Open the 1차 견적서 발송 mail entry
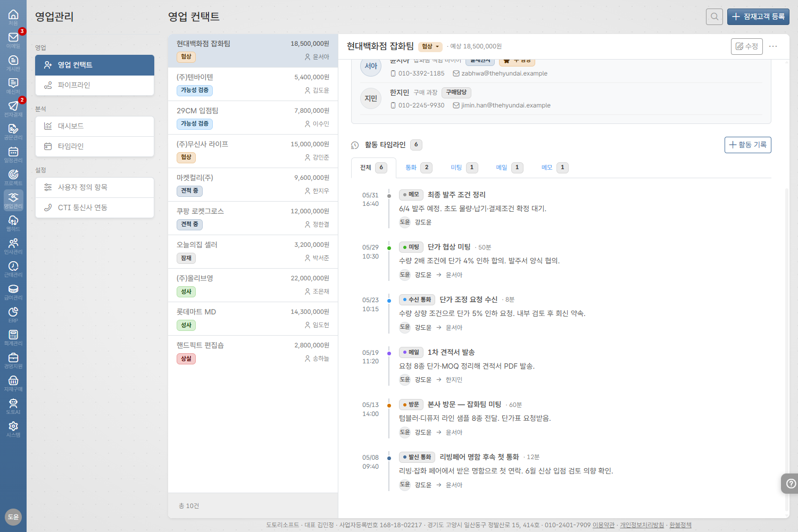The image size is (798, 532). pyautogui.click(x=451, y=352)
